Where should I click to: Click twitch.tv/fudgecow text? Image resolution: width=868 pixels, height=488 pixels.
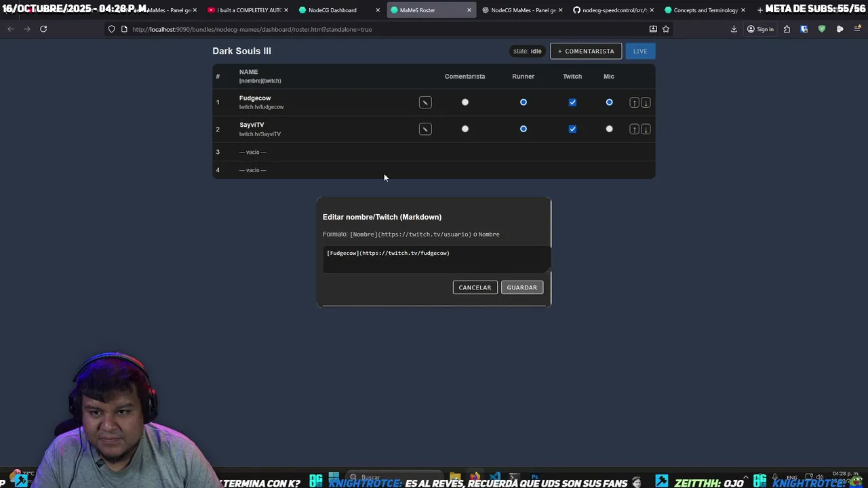pos(261,107)
